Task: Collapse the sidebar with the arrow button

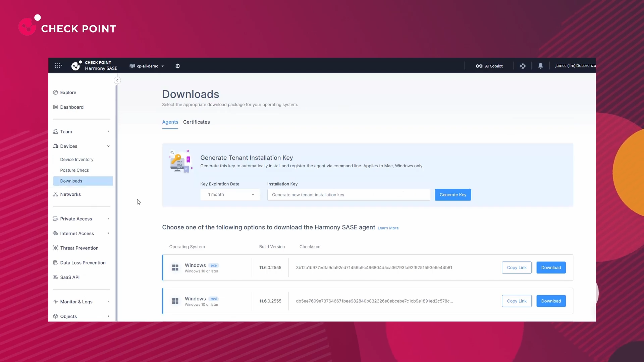Action: (117, 80)
